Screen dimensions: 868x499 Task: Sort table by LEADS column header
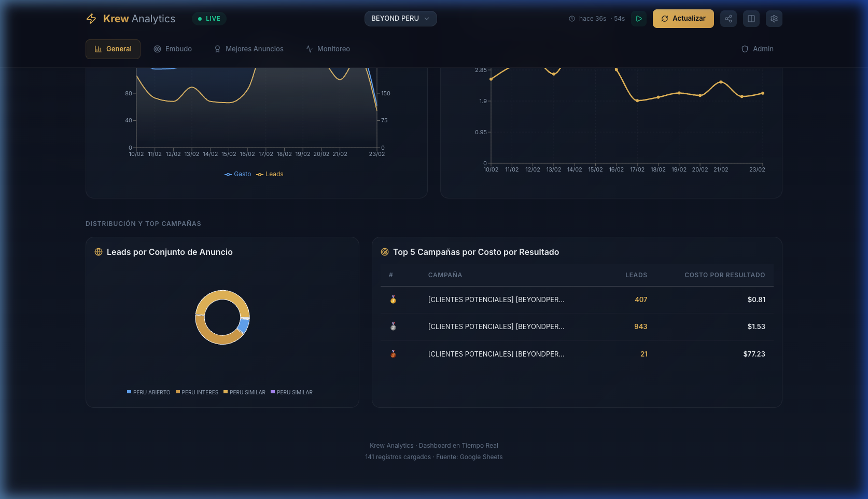[636, 275]
